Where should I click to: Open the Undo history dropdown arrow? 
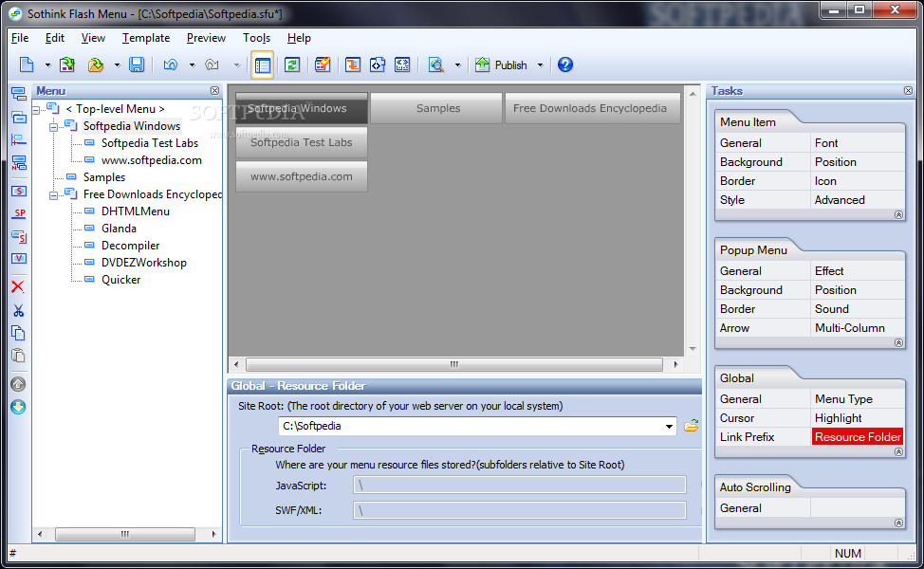click(x=192, y=65)
